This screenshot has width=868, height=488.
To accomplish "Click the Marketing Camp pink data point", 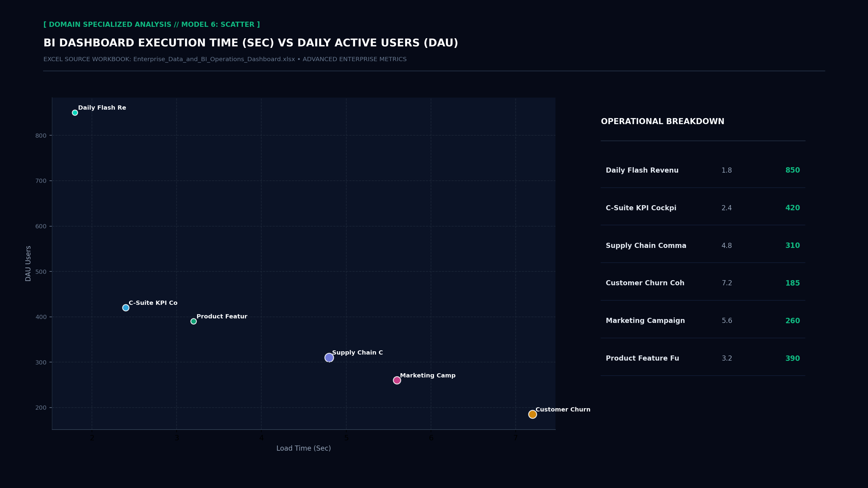I will [397, 380].
